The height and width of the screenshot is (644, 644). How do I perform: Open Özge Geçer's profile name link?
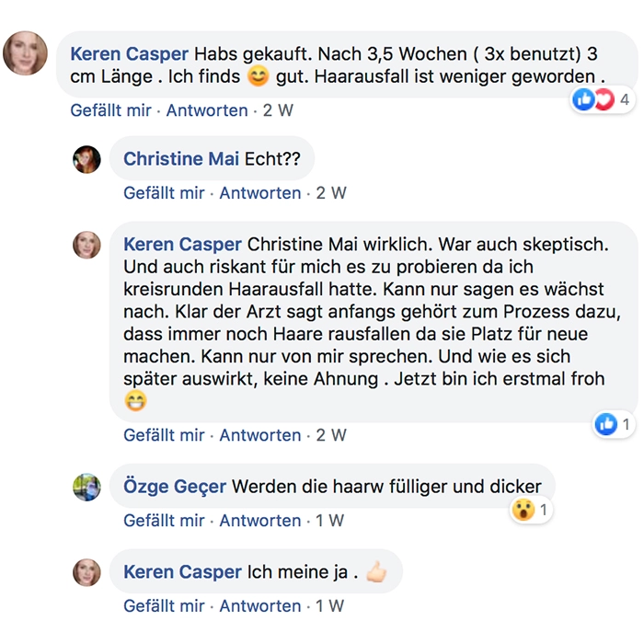(175, 487)
